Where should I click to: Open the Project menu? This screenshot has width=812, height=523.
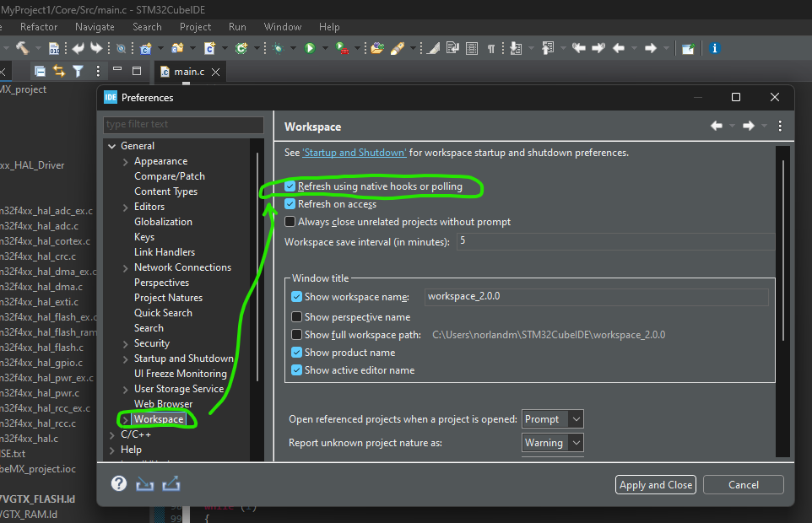point(195,27)
